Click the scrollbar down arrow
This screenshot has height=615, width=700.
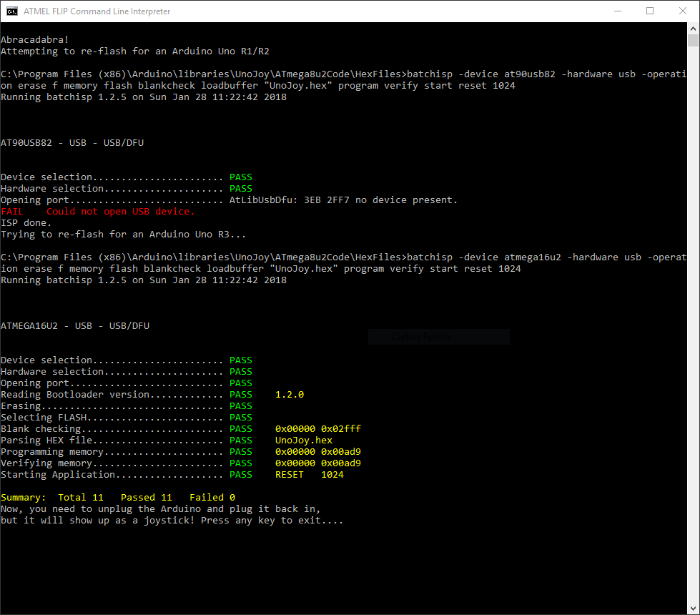click(x=693, y=609)
